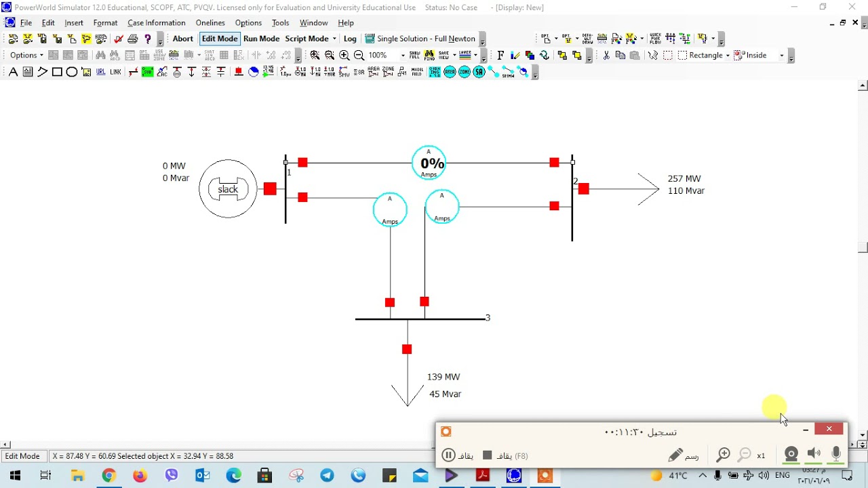This screenshot has width=868, height=488.
Task: Click the recorder draw pencil tool
Action: 675,455
